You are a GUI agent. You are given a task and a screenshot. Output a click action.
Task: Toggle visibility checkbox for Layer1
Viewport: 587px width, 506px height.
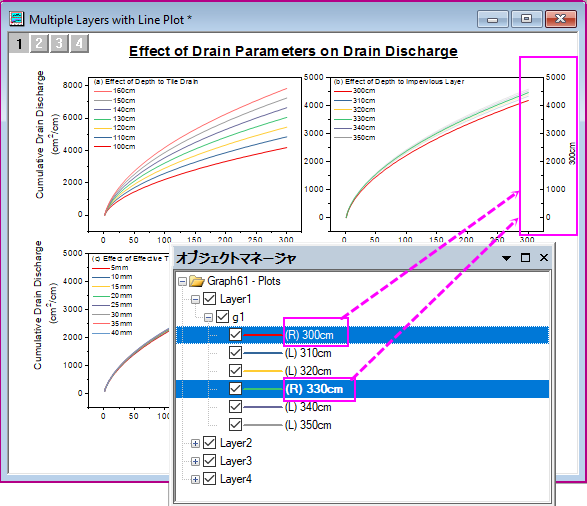coord(209,299)
